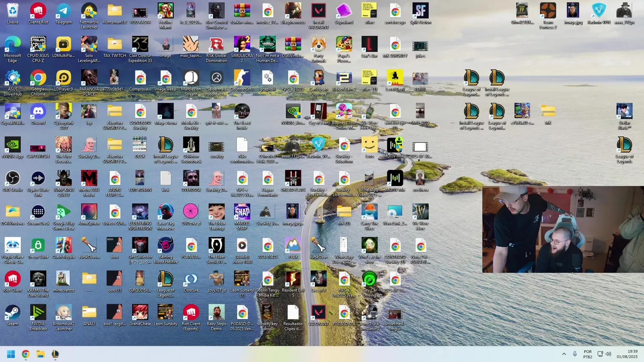Open the MK folder icon
Screen dimensions: 644x362
(x=548, y=115)
